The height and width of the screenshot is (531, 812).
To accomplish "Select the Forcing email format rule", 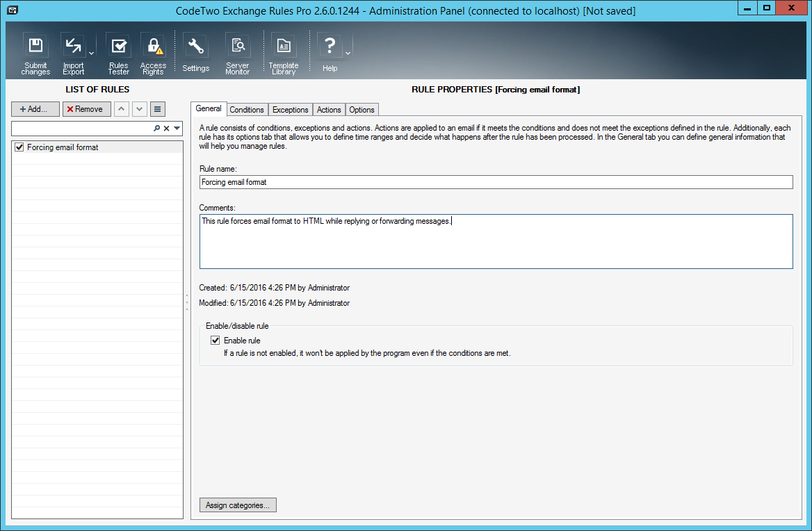I will [x=97, y=147].
